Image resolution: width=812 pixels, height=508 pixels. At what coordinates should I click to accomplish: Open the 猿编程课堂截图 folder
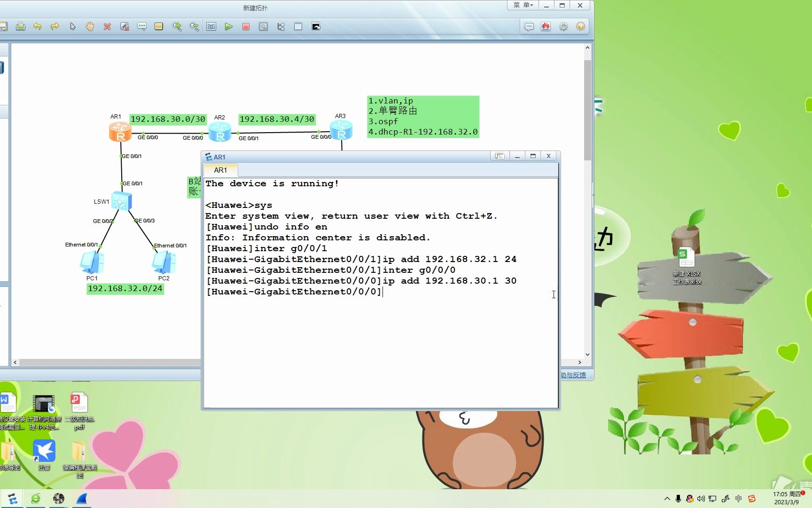pos(79,459)
